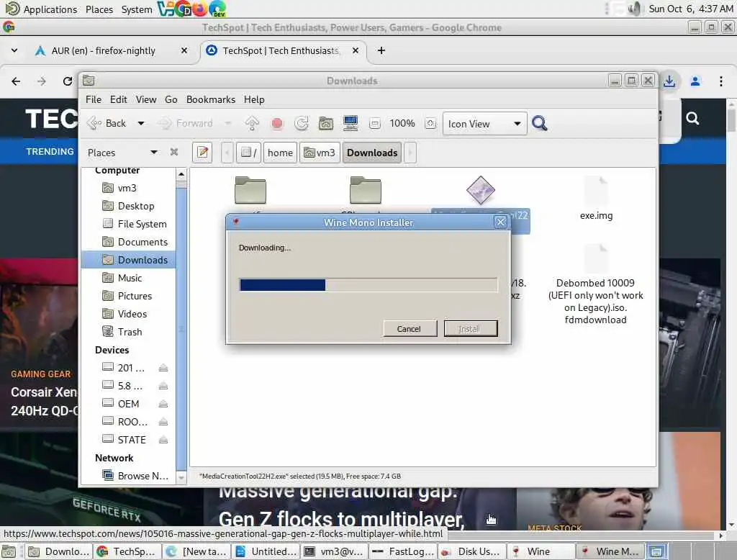
Task: Click TechSpot search magnifier icon
Action: click(692, 118)
